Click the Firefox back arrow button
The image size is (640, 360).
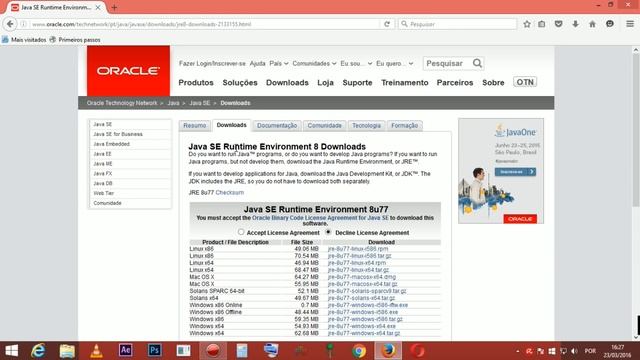[10, 24]
